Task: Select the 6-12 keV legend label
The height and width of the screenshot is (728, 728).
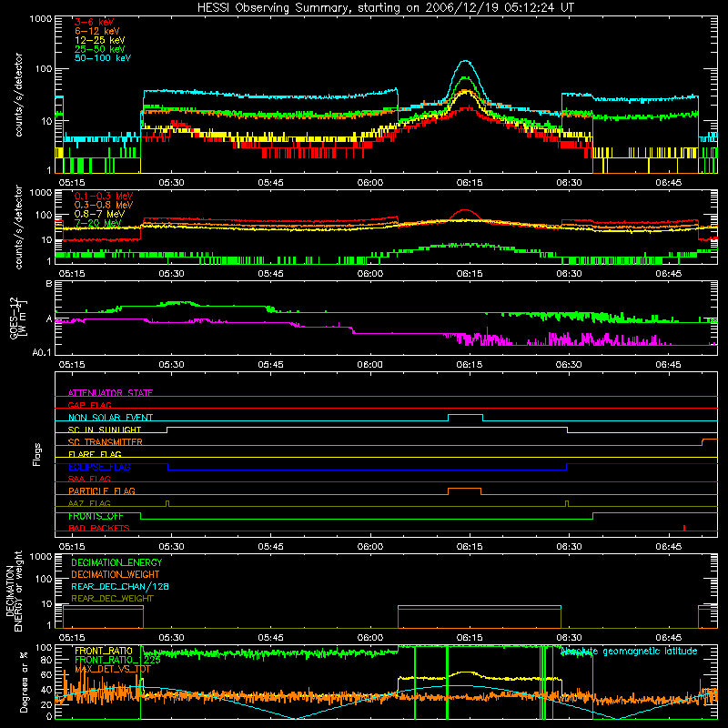Action: point(97,31)
